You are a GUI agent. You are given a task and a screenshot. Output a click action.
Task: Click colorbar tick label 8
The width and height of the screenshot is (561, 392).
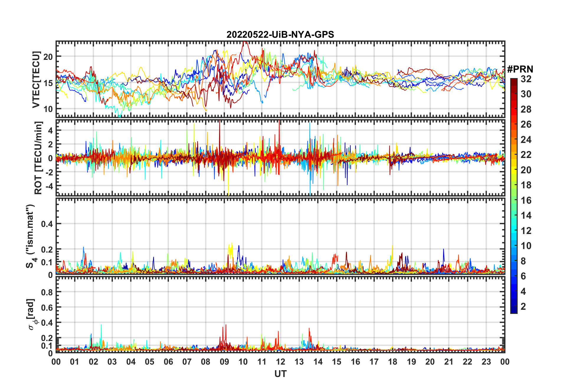[x=523, y=261]
